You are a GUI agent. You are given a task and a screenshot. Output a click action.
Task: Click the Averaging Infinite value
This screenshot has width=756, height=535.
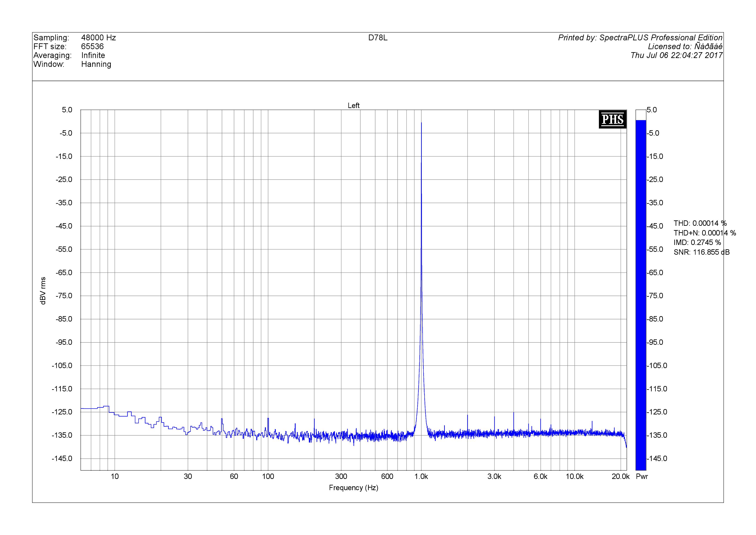(93, 55)
